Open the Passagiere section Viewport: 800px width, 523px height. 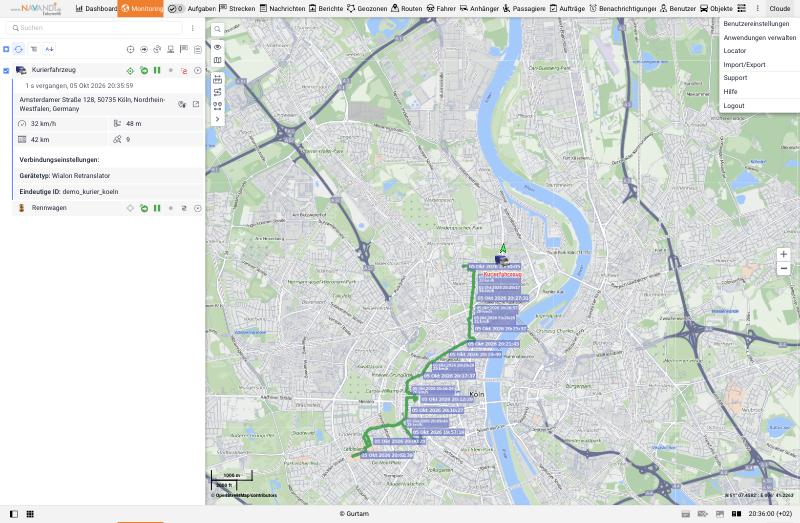click(524, 9)
